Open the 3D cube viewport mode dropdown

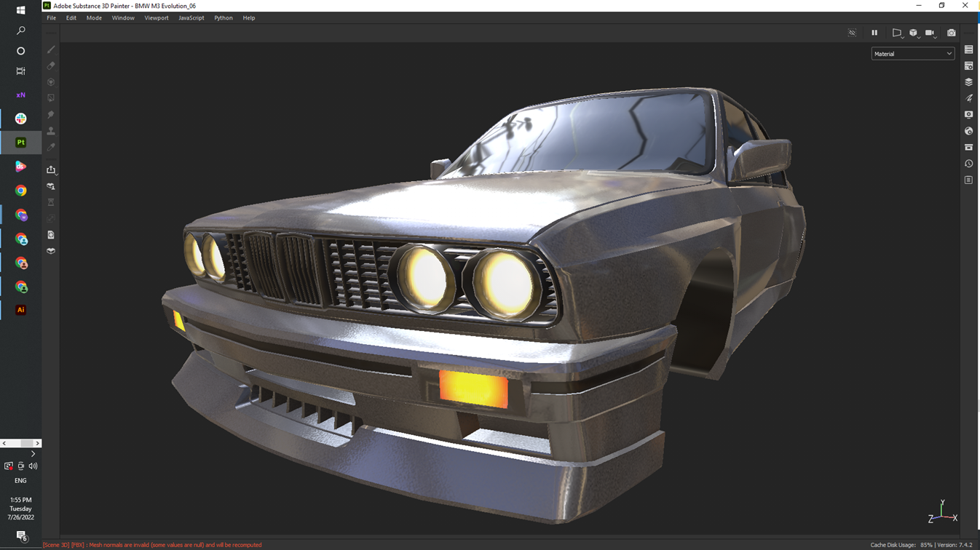click(914, 33)
